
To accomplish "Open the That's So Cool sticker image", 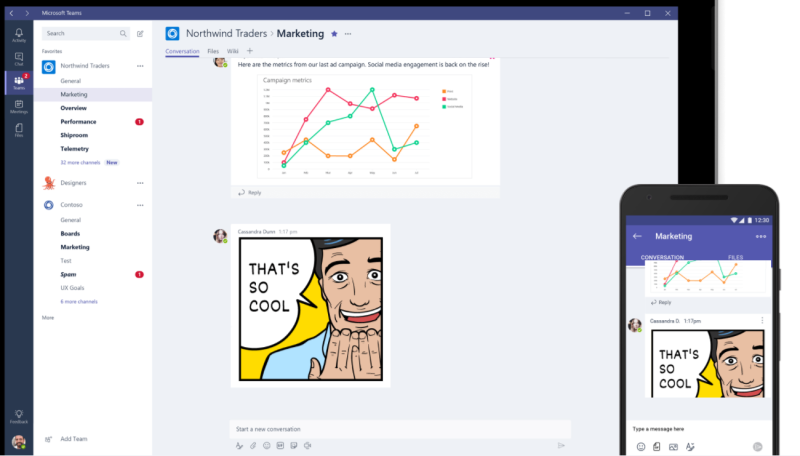I will pyautogui.click(x=311, y=309).
